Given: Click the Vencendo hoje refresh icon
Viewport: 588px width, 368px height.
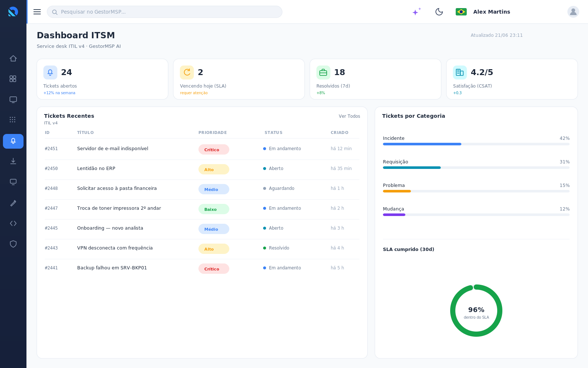Looking at the screenshot, I should (187, 72).
